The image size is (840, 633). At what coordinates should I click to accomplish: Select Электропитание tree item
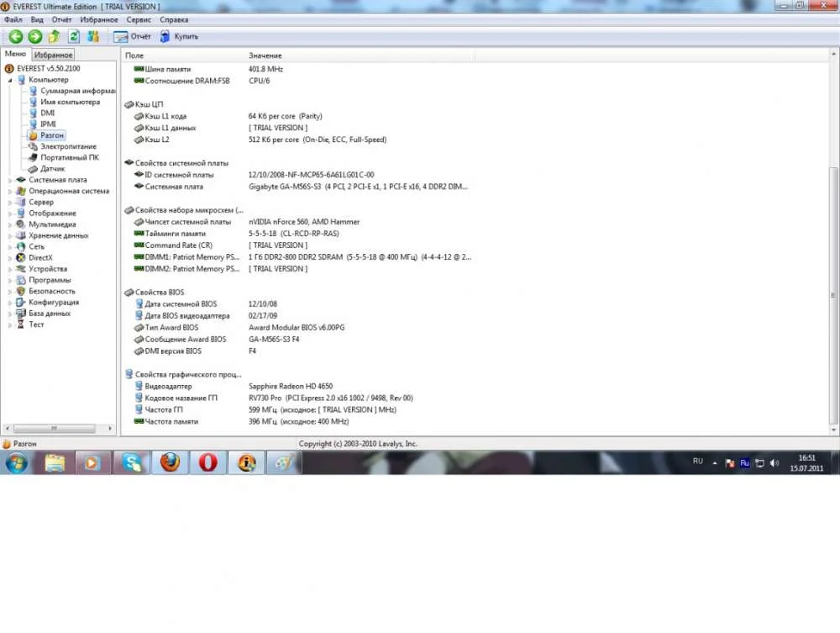point(63,146)
